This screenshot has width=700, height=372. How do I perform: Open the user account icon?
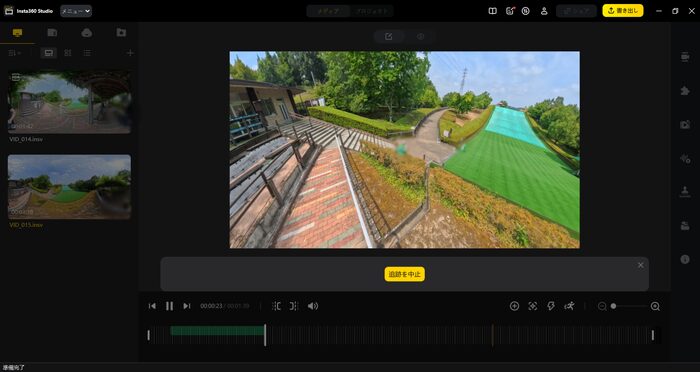(544, 11)
